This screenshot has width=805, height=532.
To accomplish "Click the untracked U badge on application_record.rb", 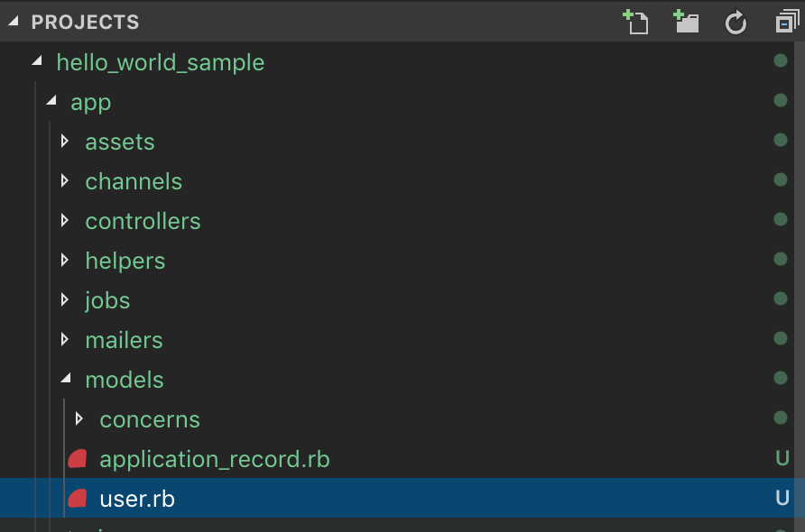I will point(782,459).
